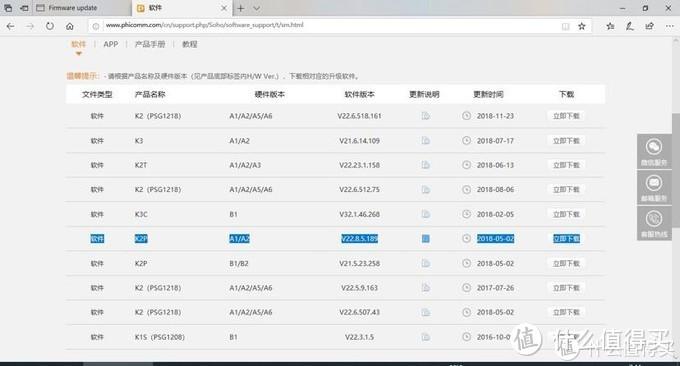Set these tabs aside icon
This screenshot has height=366, width=680.
24,8
